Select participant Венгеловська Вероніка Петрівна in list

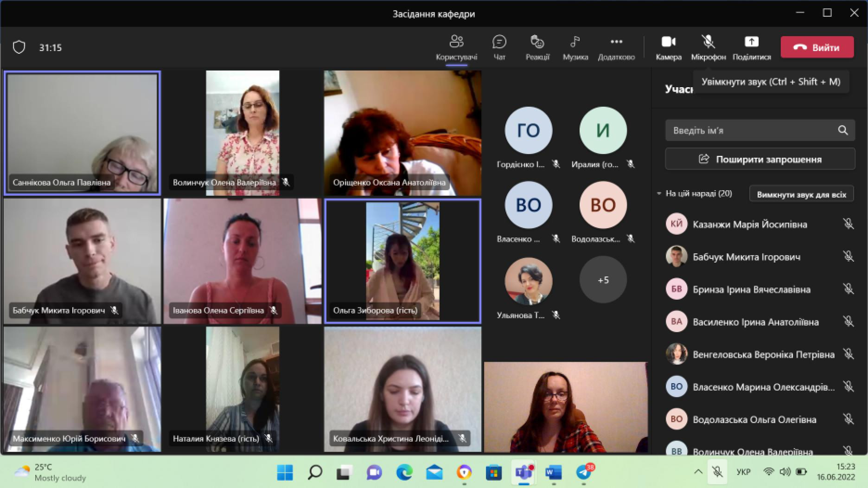point(760,354)
